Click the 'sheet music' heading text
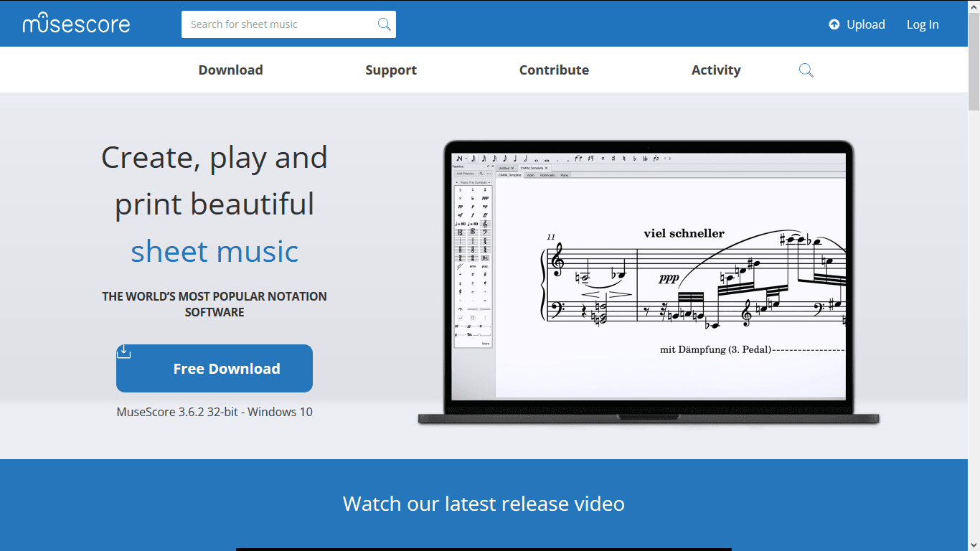The height and width of the screenshot is (551, 980). (x=215, y=251)
